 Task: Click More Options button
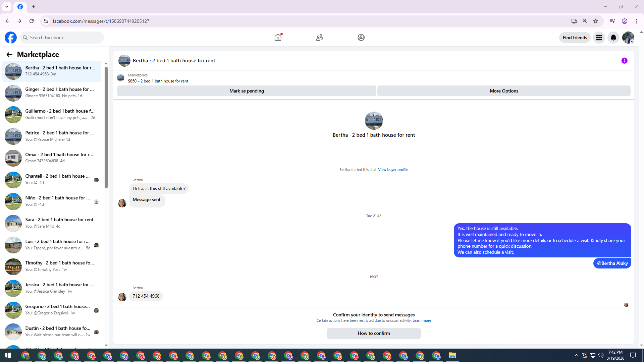pyautogui.click(x=503, y=91)
